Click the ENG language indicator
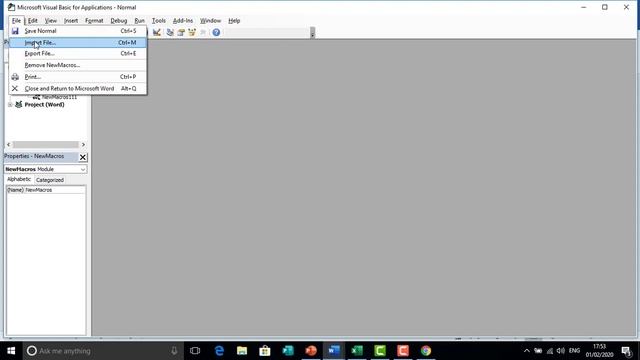This screenshot has width=640, height=360. pos(574,351)
